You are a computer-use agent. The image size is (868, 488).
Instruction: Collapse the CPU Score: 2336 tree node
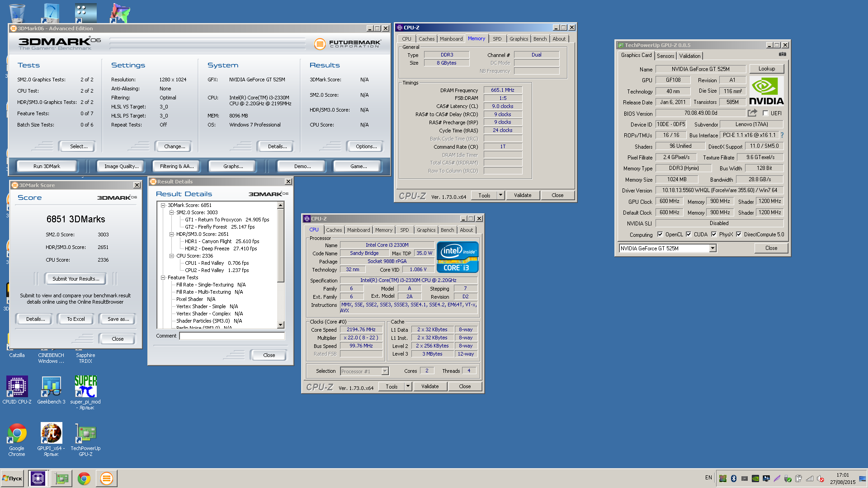(172, 256)
